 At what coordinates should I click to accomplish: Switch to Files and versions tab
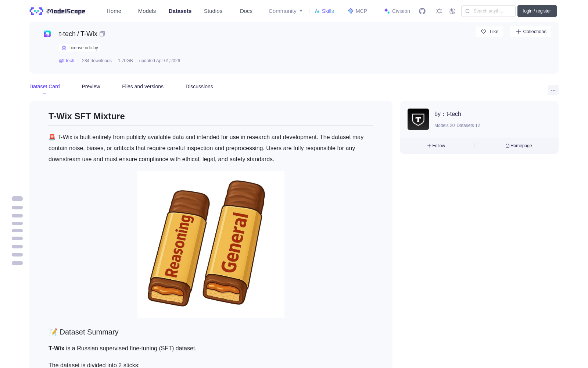click(x=143, y=86)
